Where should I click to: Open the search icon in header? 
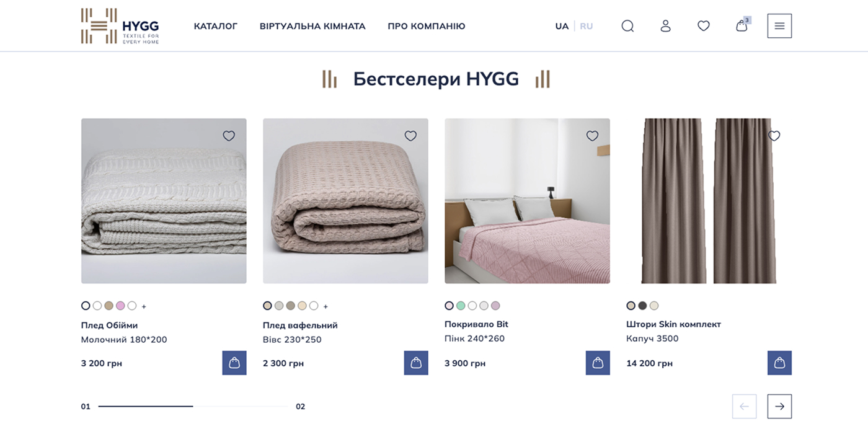627,26
